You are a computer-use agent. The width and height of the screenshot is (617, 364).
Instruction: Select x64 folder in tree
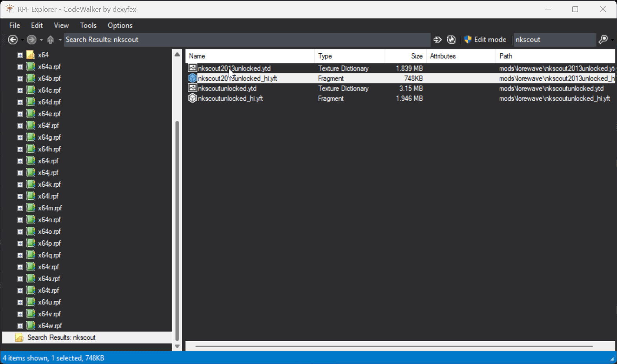[x=43, y=55]
